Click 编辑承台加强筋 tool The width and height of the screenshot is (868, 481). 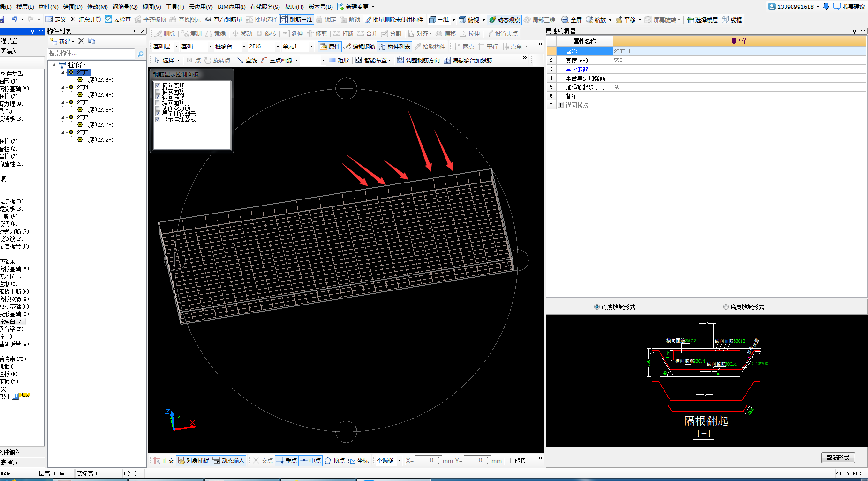pos(468,60)
